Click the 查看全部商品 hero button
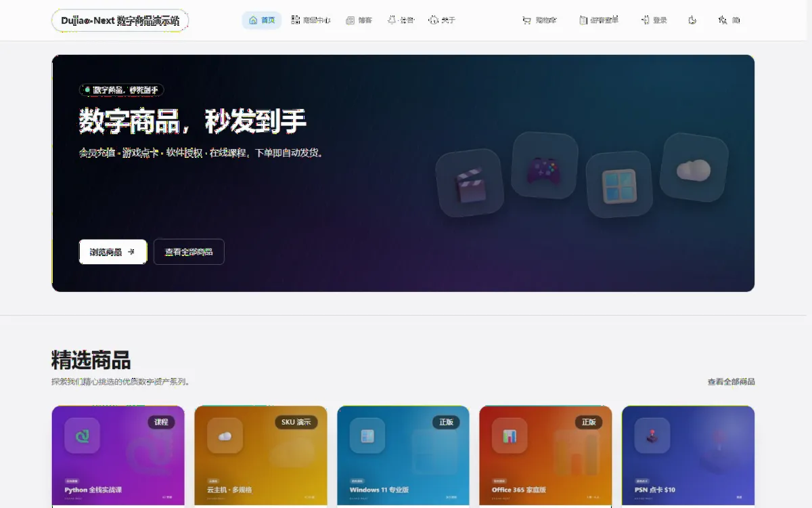This screenshot has width=812, height=508. click(189, 252)
